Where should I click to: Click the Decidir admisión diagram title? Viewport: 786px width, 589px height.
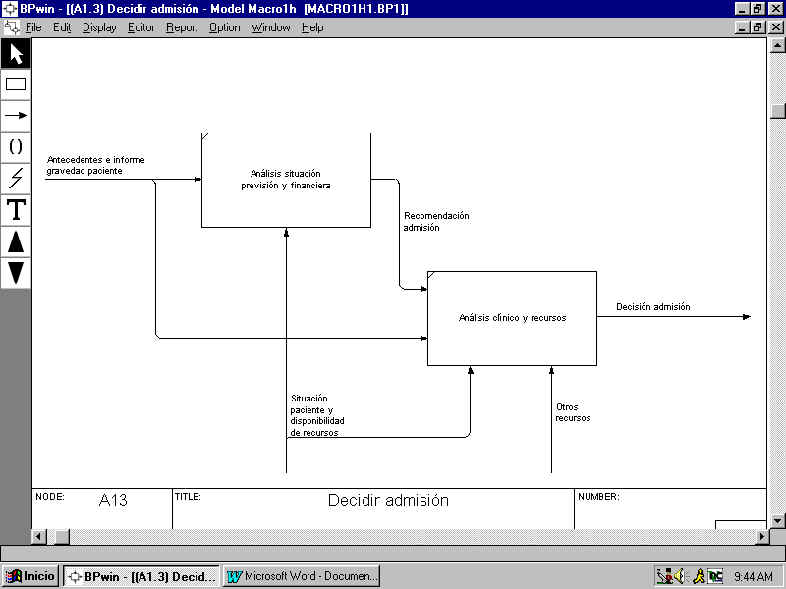[388, 500]
